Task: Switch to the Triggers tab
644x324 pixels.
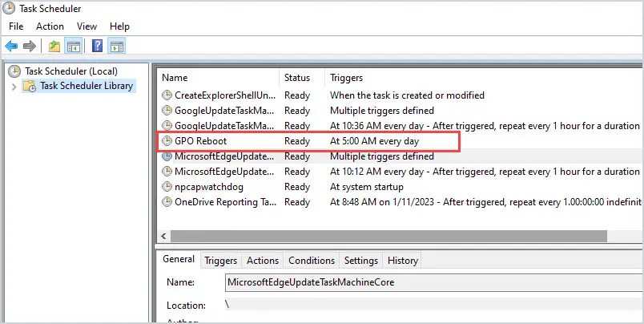Action: [220, 261]
